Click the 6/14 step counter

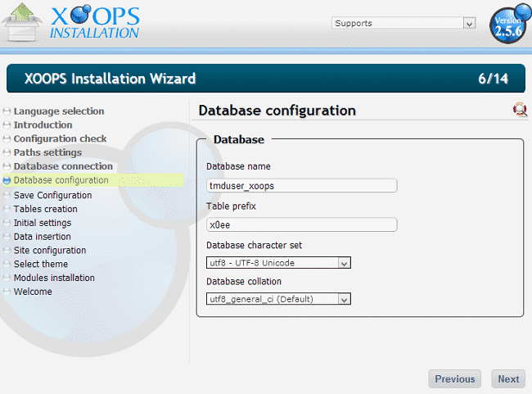pyautogui.click(x=493, y=79)
